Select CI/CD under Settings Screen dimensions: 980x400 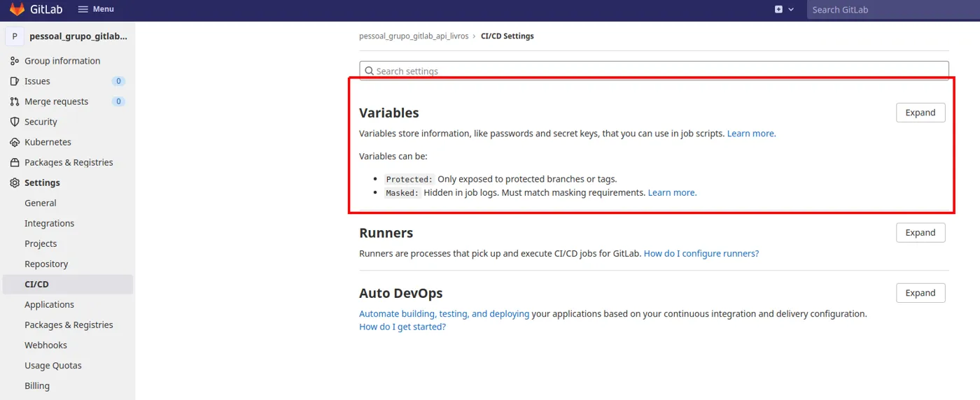click(67, 284)
